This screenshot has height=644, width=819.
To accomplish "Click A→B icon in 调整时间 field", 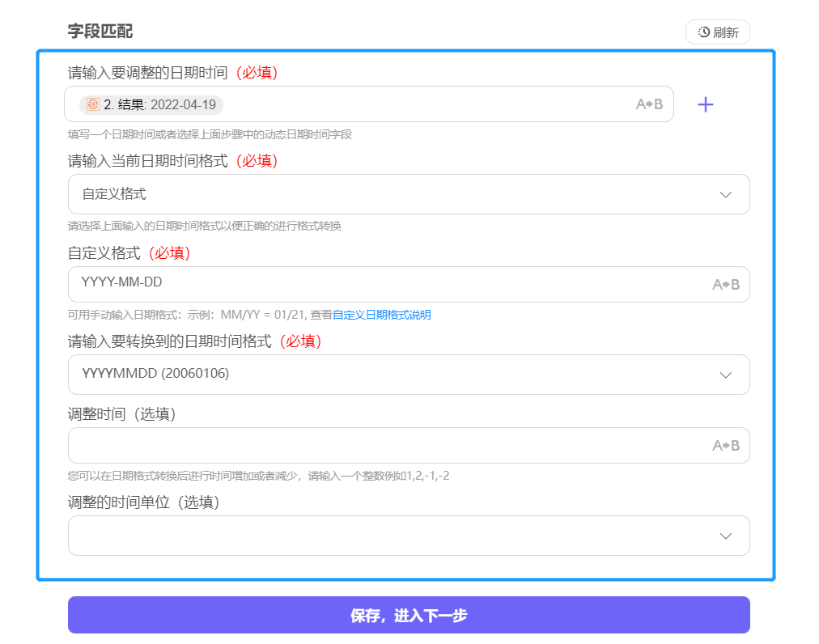I will (x=726, y=446).
